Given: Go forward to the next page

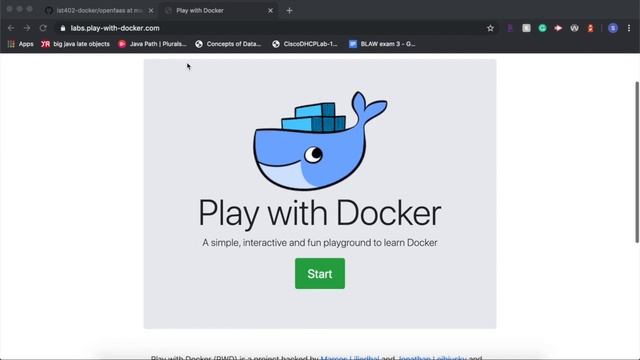Looking at the screenshot, I should 27,28.
